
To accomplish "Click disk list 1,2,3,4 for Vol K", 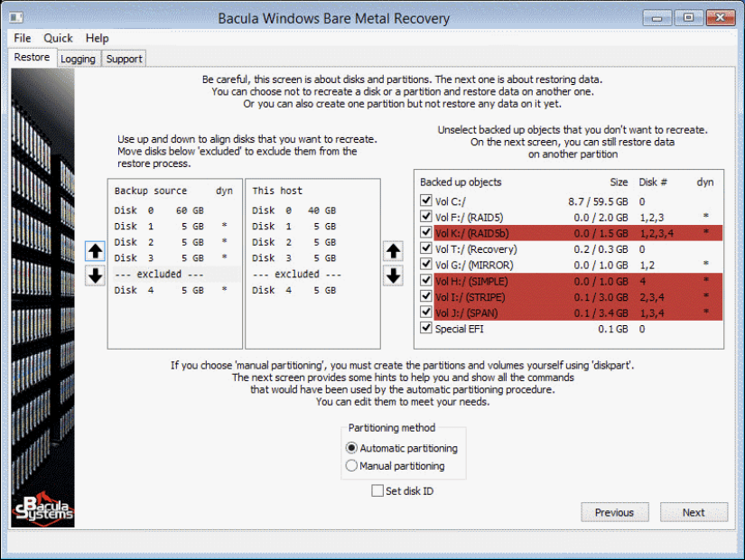I will 657,233.
